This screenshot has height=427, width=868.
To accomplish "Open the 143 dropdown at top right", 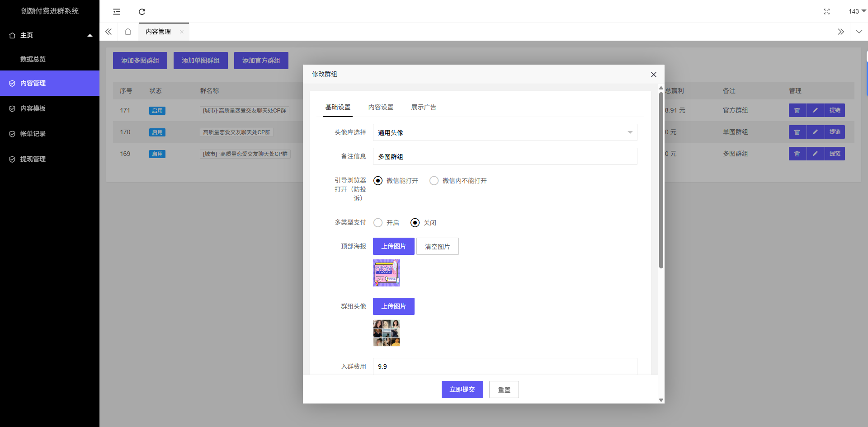I will [856, 11].
